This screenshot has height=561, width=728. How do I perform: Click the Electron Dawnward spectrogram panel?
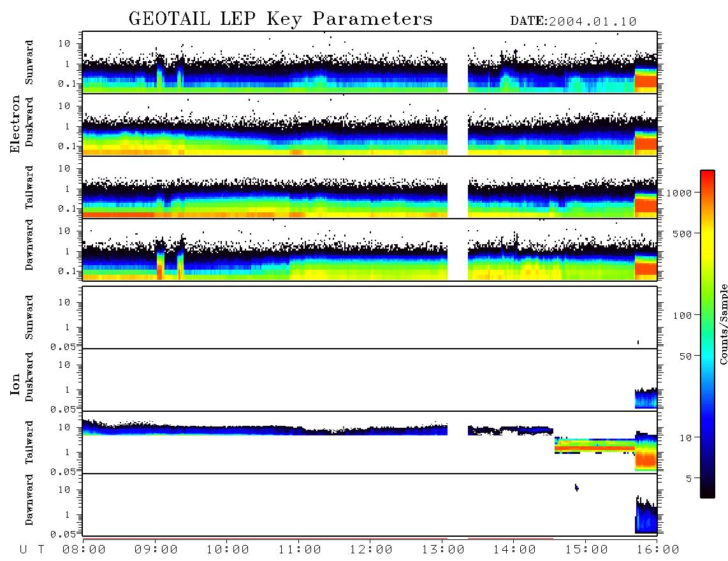(370, 249)
